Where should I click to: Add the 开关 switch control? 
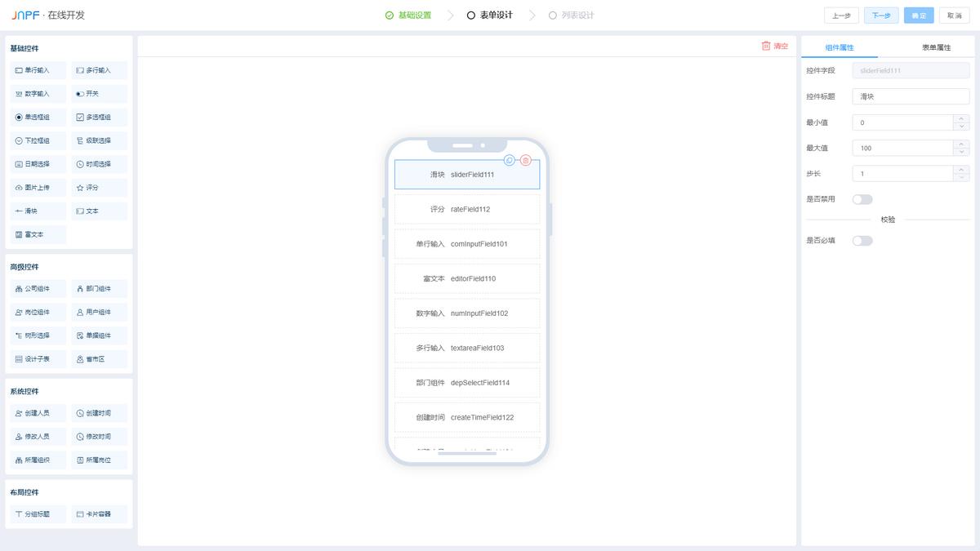pos(100,94)
